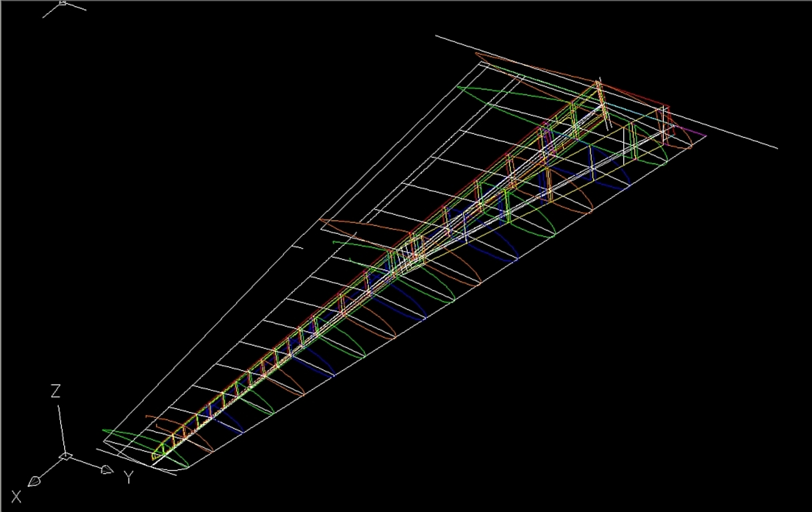812x512 pixels.
Task: Click the Y axis label
Action: pyautogui.click(x=129, y=477)
